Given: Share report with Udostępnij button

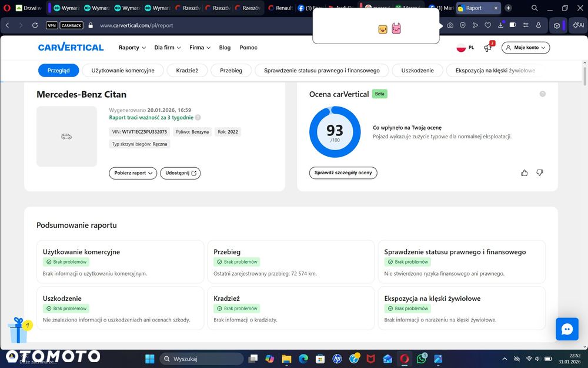Looking at the screenshot, I should pos(181,173).
